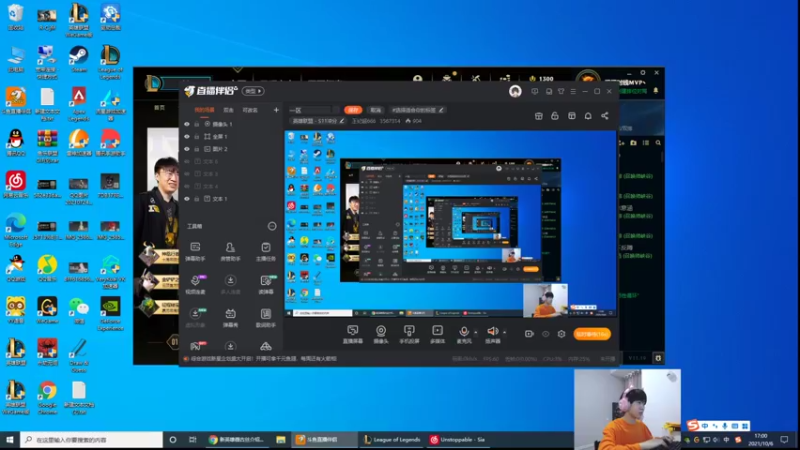Open the hamburger menu in the 直播伴侣 title bar
The image size is (800, 450).
tap(573, 91)
